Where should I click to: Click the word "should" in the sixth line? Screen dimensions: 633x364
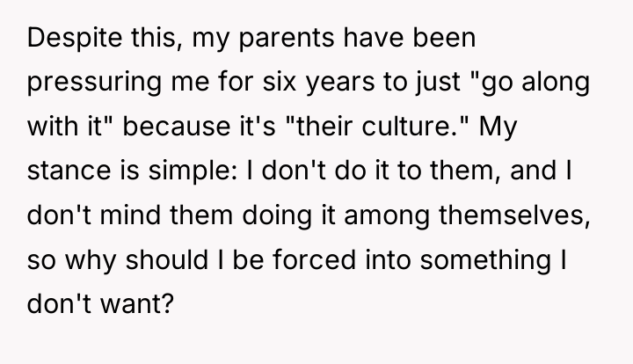point(166,260)
